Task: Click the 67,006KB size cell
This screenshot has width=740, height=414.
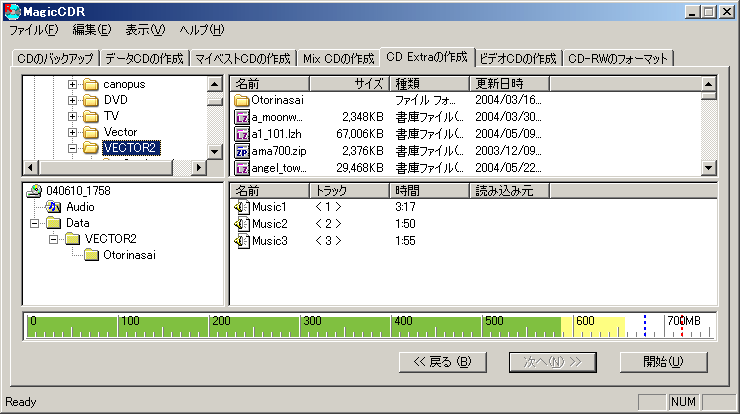Action: pyautogui.click(x=360, y=134)
